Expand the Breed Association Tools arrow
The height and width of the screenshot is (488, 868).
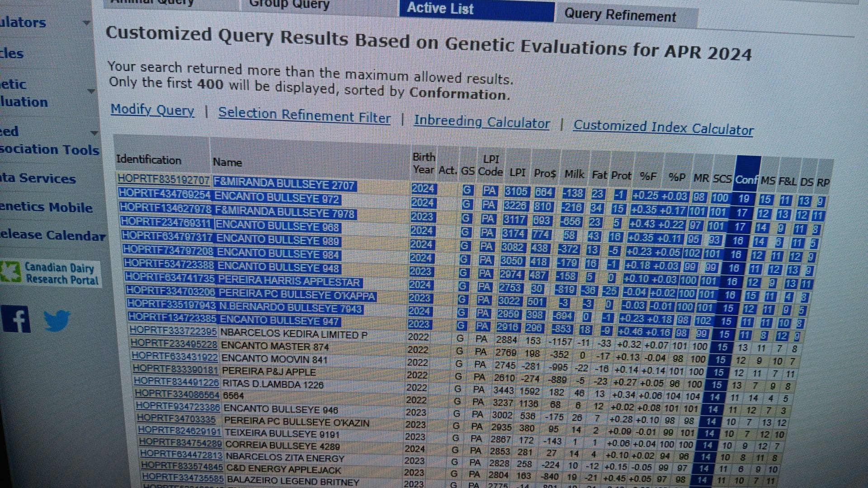(94, 133)
